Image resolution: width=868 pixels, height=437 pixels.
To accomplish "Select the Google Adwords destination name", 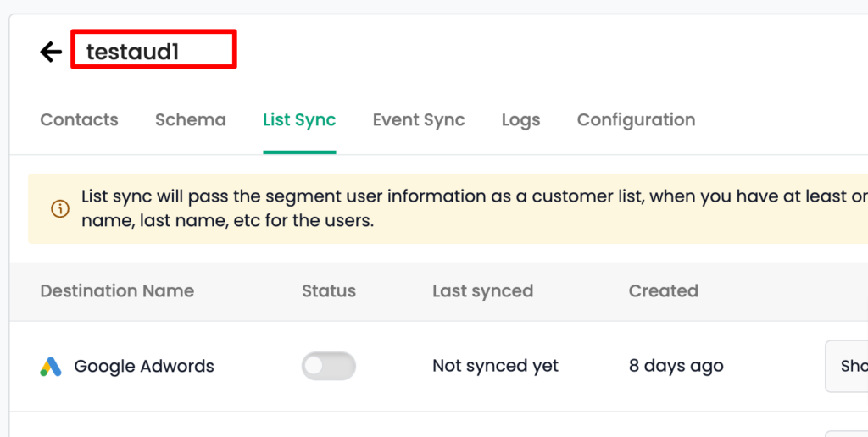I will [x=144, y=367].
